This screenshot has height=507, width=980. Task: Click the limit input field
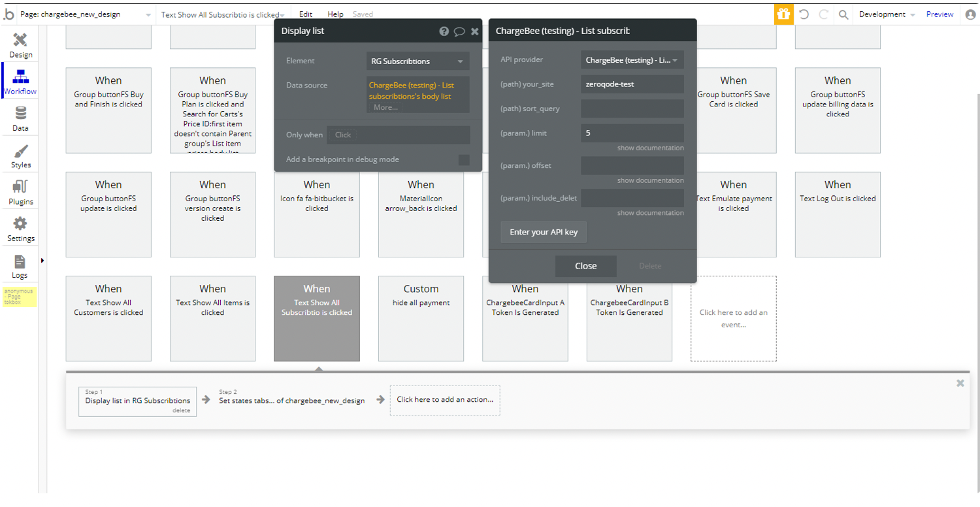pos(632,133)
